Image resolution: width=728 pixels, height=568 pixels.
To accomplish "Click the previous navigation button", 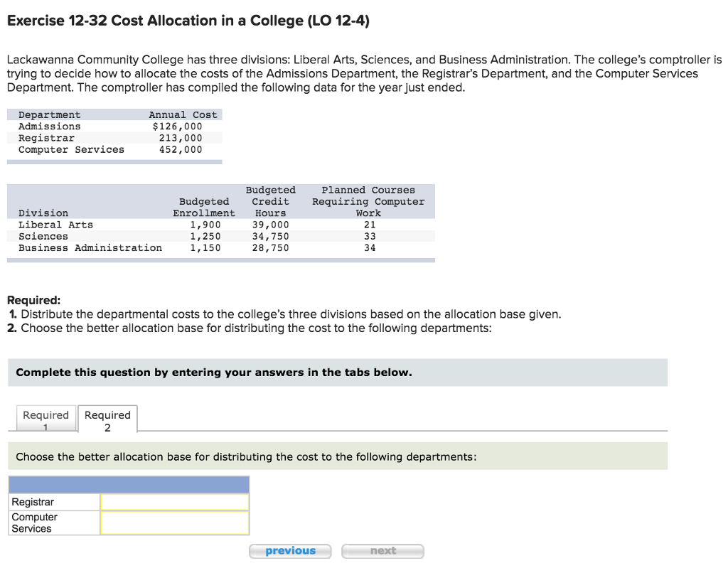I will (x=290, y=550).
